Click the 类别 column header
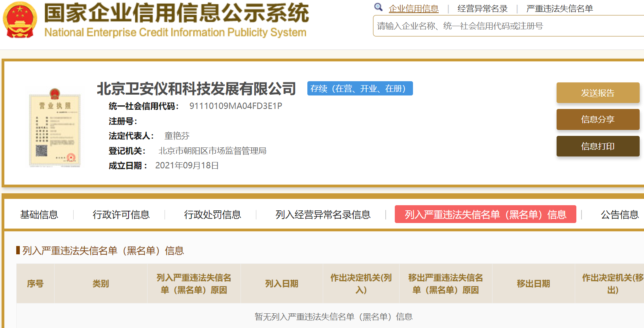644x328 pixels. click(101, 284)
